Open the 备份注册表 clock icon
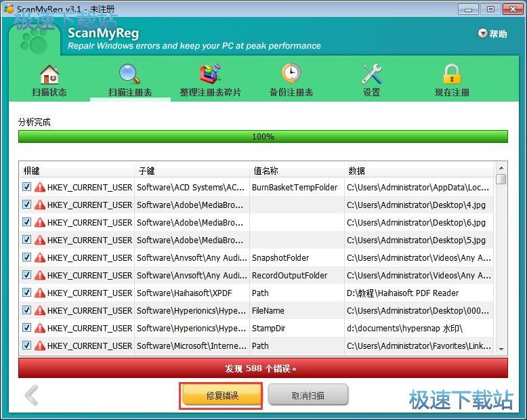527x420 pixels. coord(291,73)
